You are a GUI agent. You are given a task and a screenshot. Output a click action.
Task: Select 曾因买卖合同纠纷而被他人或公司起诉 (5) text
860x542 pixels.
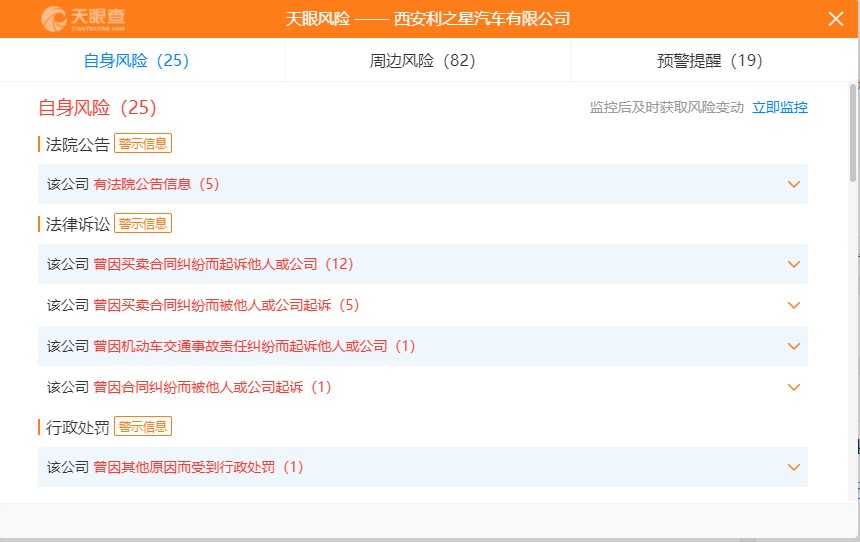pos(227,305)
